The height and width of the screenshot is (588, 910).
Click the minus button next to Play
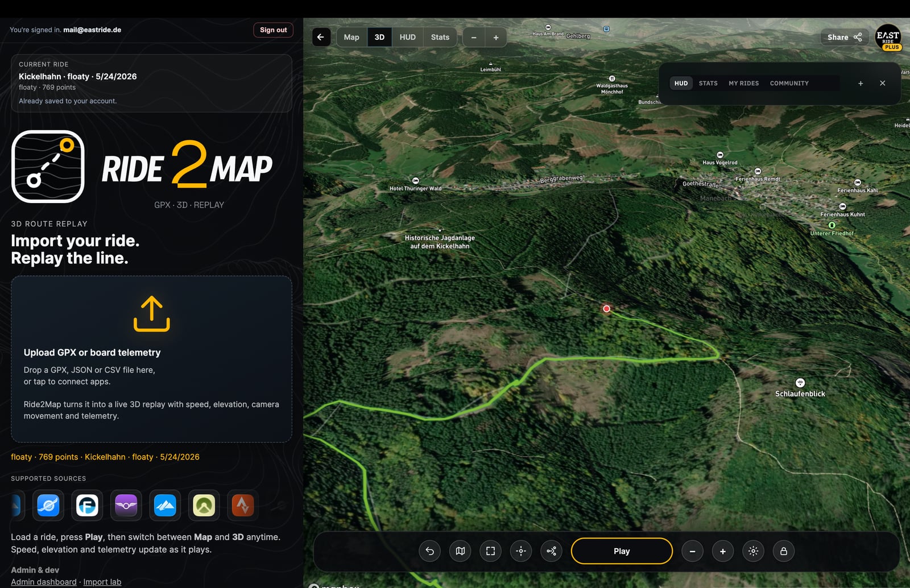(x=692, y=551)
